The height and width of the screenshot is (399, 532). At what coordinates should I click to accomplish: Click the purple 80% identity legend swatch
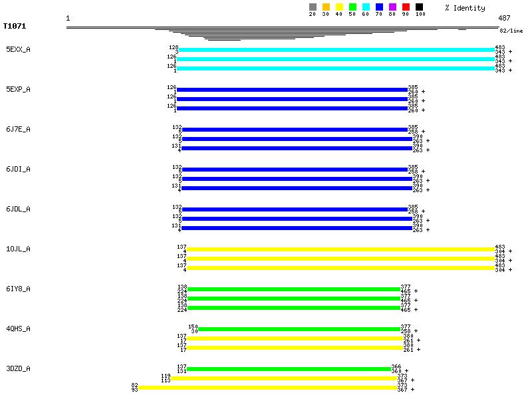click(x=392, y=7)
